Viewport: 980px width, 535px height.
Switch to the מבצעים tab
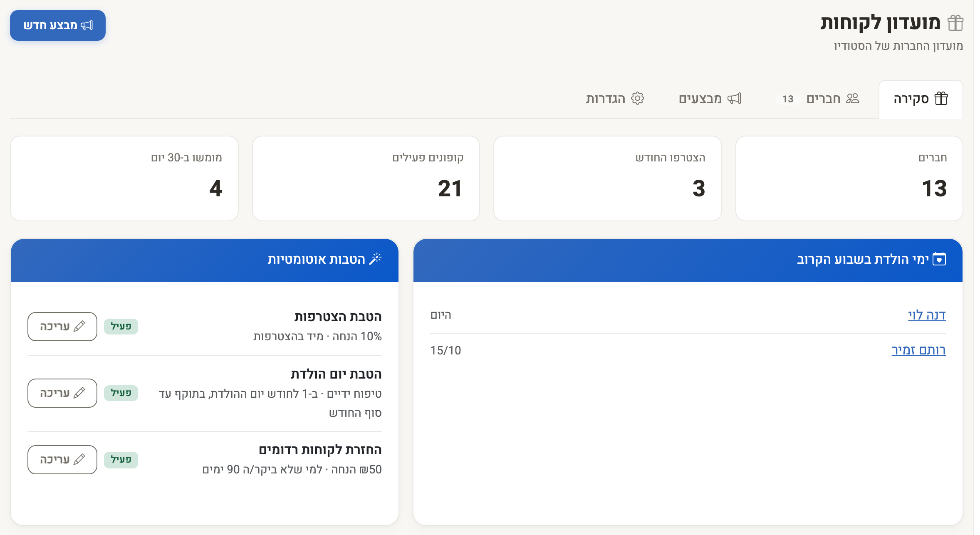[710, 99]
